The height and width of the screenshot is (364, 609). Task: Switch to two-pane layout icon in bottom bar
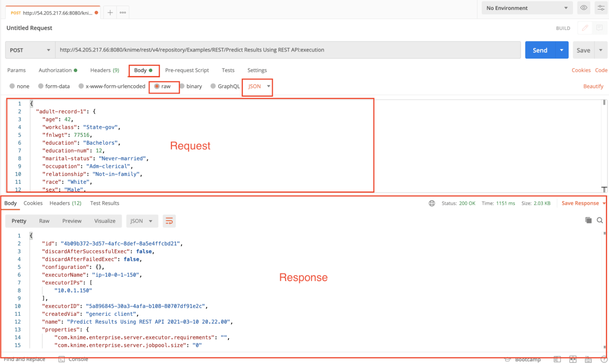click(573, 359)
